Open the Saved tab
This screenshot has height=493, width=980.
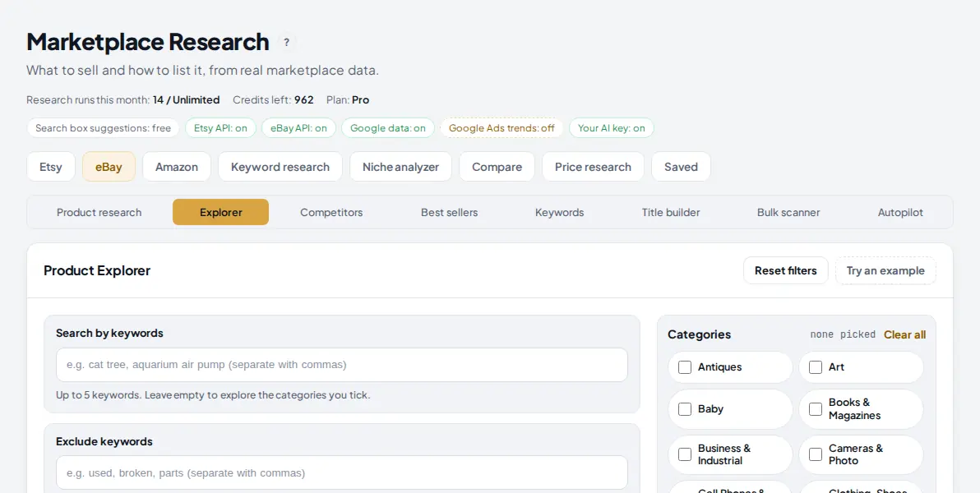[x=682, y=167]
